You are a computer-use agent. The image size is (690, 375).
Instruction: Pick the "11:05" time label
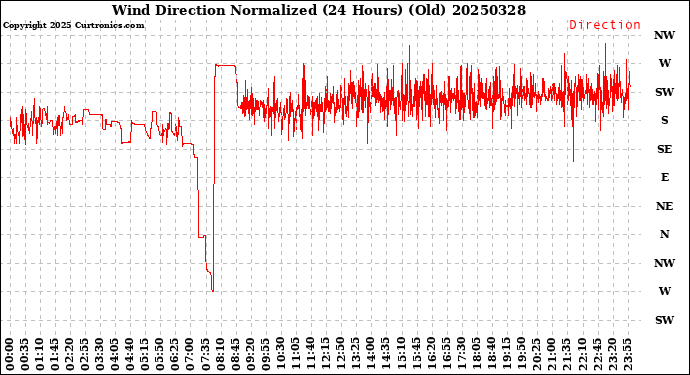coord(296,354)
